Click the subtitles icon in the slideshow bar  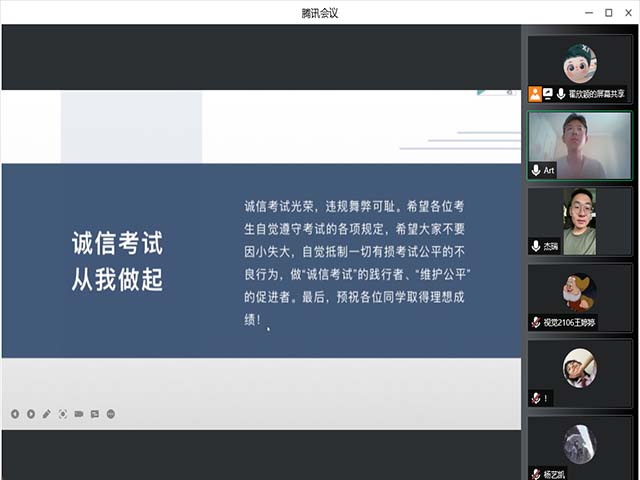pos(95,414)
